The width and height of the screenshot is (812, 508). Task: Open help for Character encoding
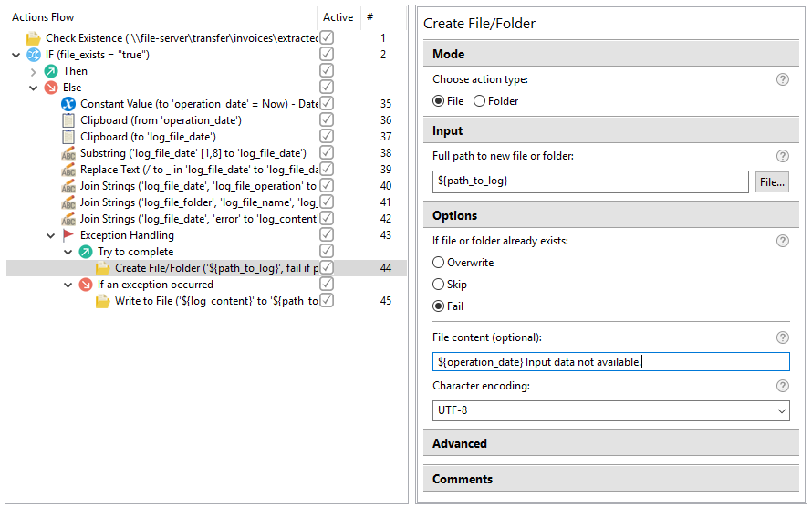[783, 386]
